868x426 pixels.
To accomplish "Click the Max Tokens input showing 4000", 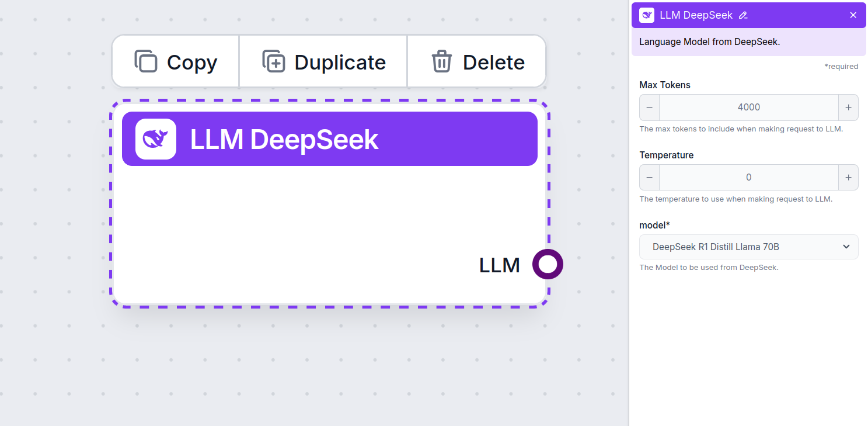I will coord(749,108).
